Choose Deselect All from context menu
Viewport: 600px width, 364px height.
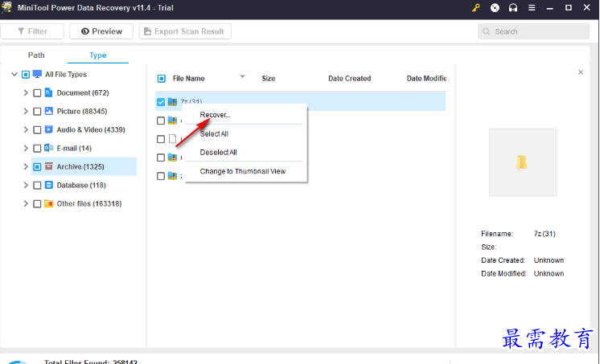pyautogui.click(x=218, y=152)
